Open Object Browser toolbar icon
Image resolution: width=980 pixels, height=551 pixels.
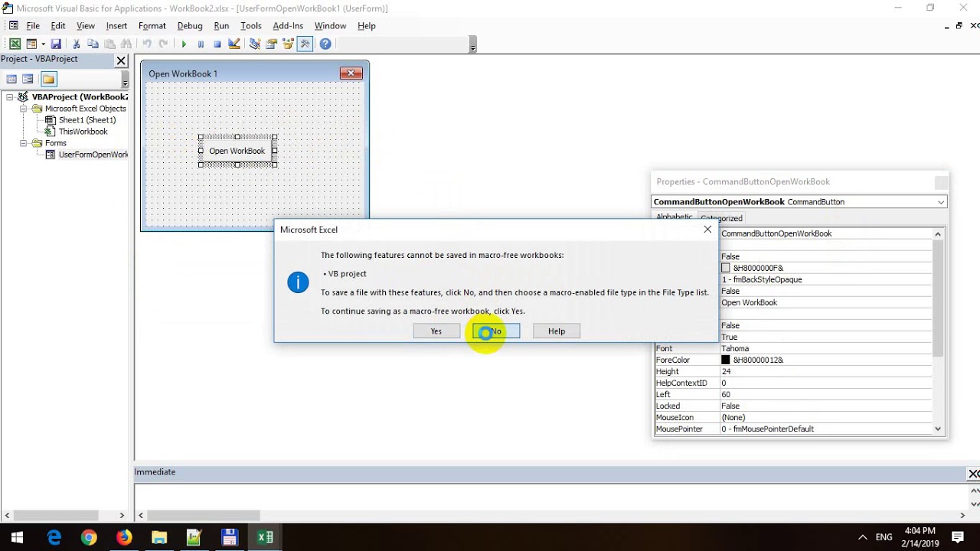[x=289, y=44]
